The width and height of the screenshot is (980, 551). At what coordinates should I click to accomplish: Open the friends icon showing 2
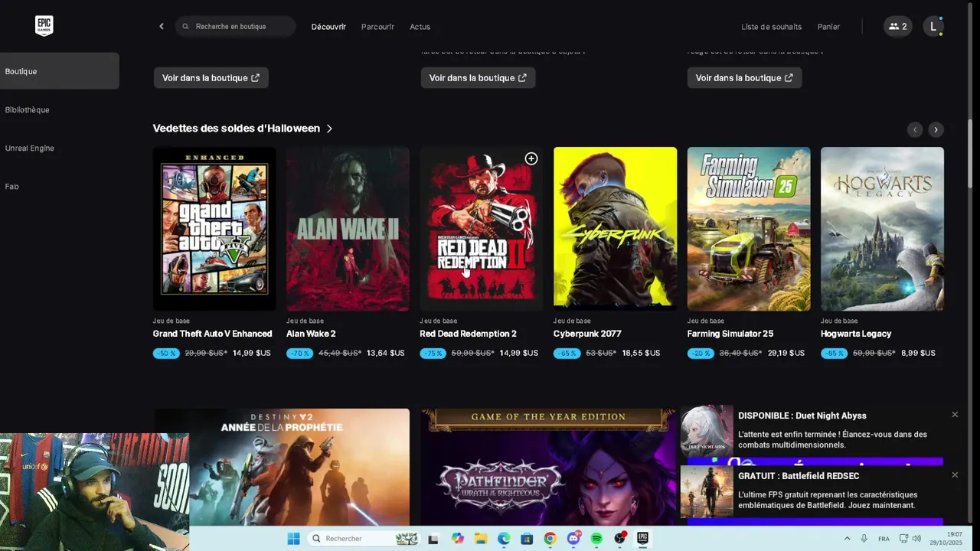coord(897,27)
